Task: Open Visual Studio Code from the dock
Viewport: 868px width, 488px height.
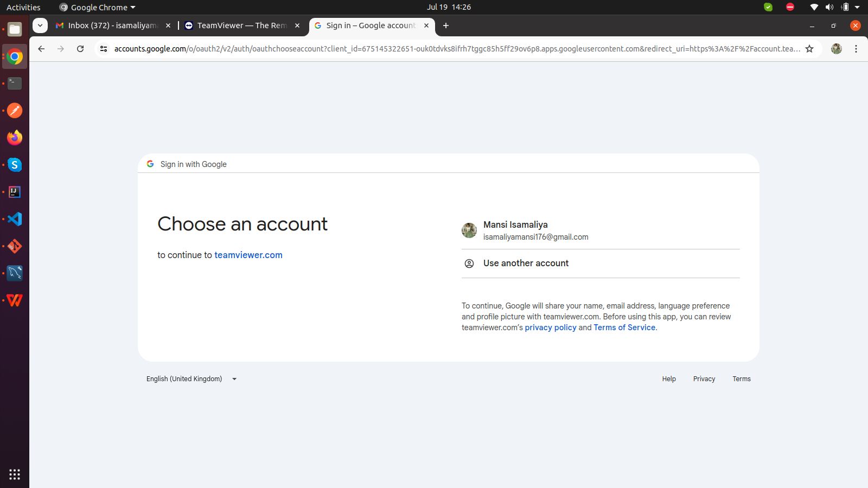Action: (15, 219)
